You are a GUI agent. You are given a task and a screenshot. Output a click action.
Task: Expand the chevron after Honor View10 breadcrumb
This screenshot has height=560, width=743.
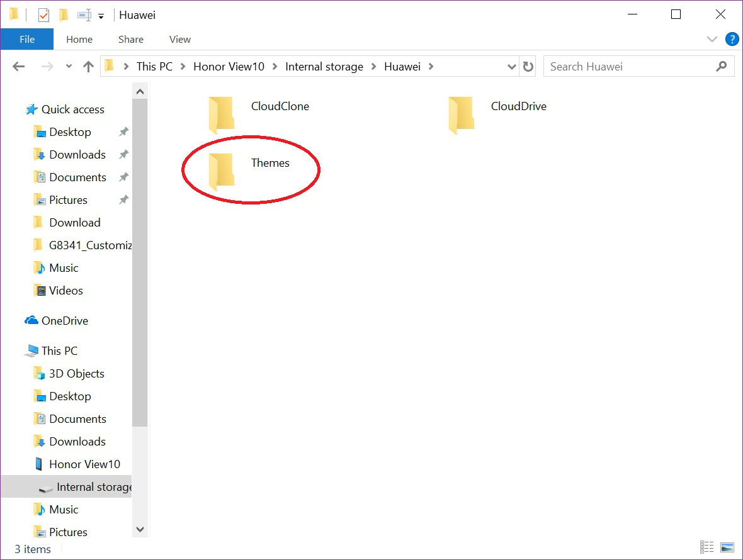[x=275, y=67]
